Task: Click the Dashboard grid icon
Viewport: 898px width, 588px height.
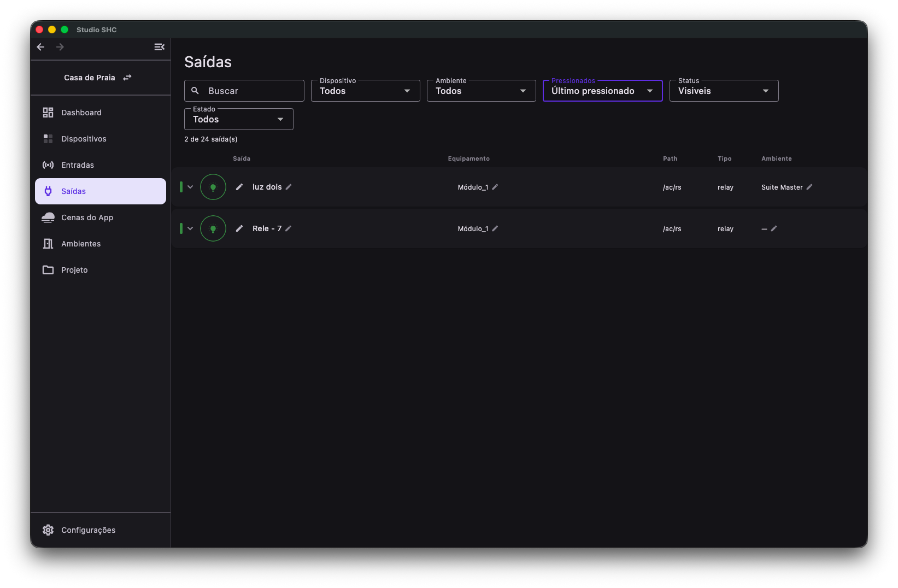Action: (48, 113)
